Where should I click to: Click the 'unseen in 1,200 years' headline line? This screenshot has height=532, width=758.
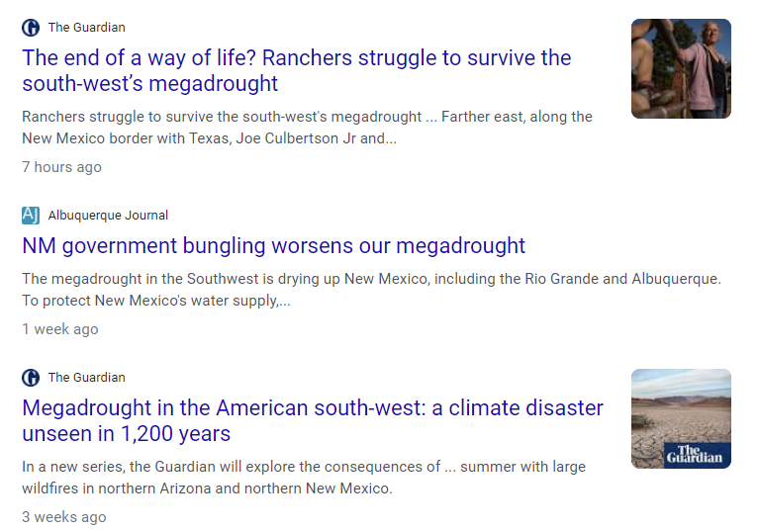(127, 433)
